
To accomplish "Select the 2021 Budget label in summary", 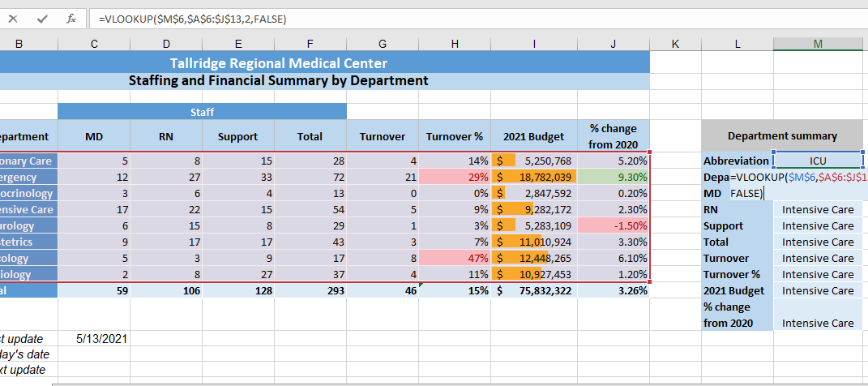I will pos(736,290).
